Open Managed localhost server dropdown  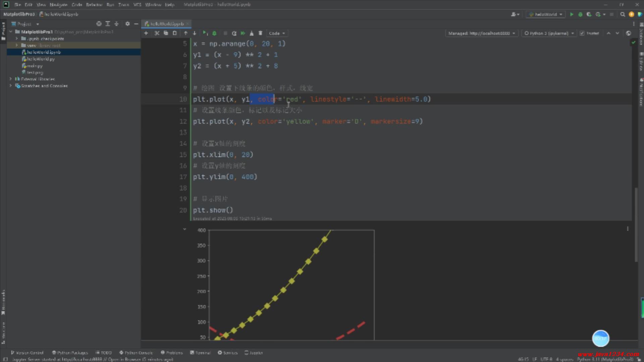(x=482, y=33)
